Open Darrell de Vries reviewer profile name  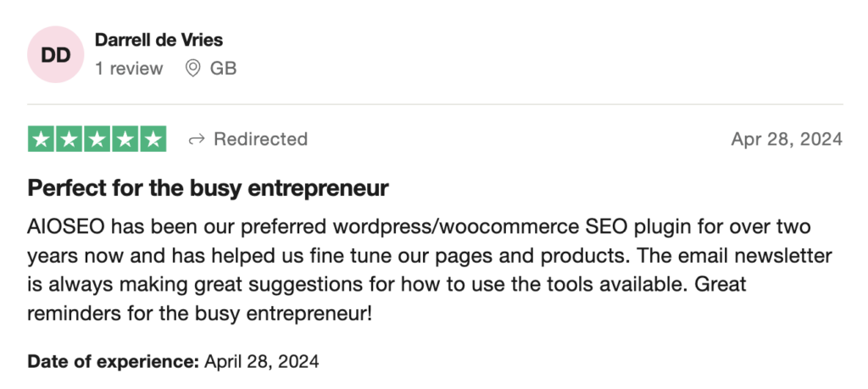click(159, 40)
